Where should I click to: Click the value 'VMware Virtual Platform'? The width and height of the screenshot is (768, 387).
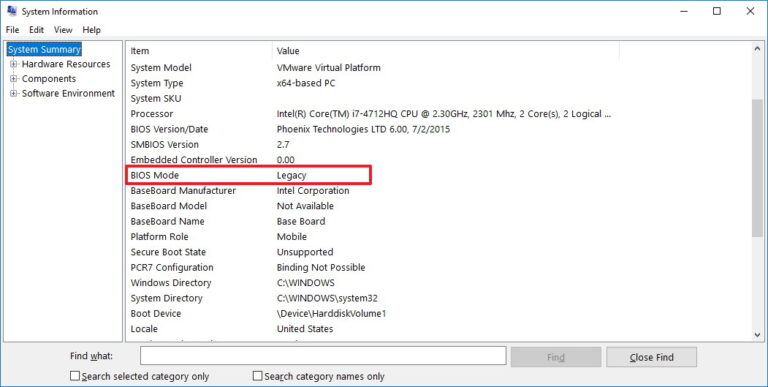point(329,68)
